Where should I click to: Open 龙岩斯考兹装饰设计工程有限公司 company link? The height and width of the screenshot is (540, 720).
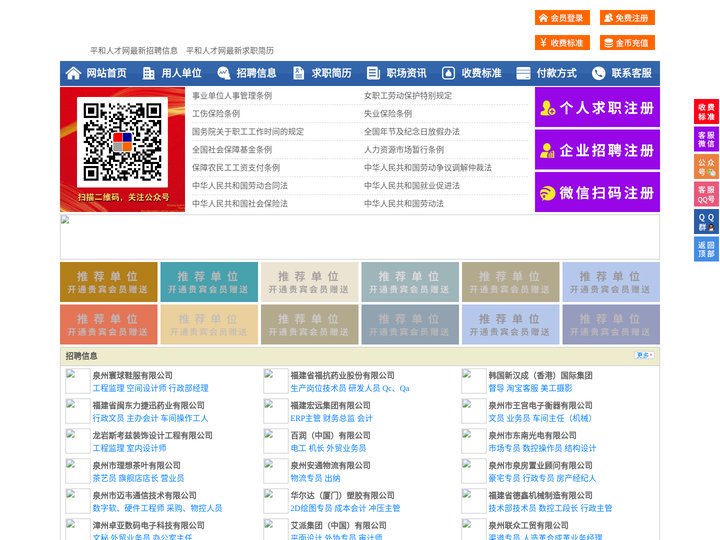[x=152, y=435]
